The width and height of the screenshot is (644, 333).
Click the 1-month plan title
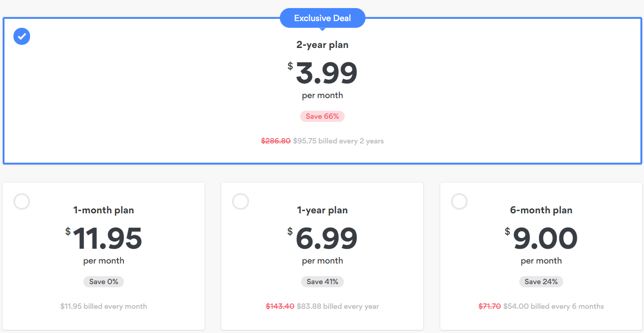(x=104, y=210)
